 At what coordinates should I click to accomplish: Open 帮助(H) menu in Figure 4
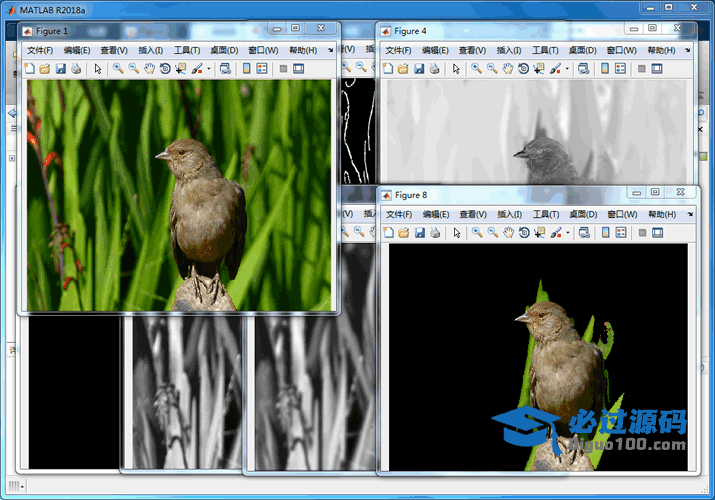coord(661,50)
